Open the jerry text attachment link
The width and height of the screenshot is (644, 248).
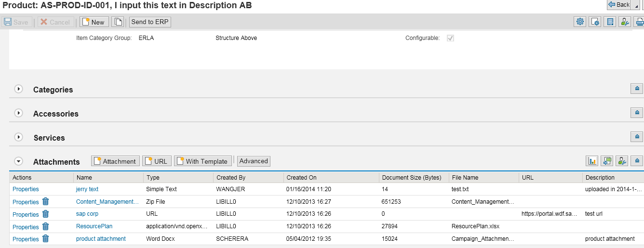click(87, 189)
